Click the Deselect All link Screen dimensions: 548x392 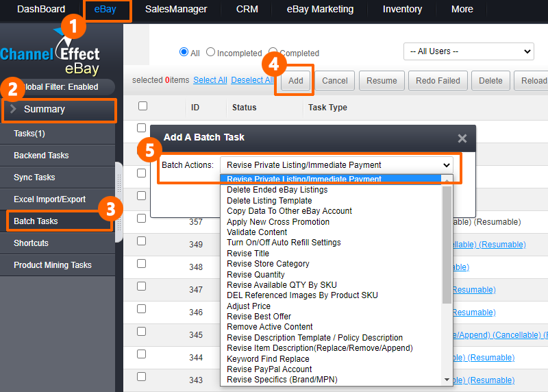click(252, 80)
